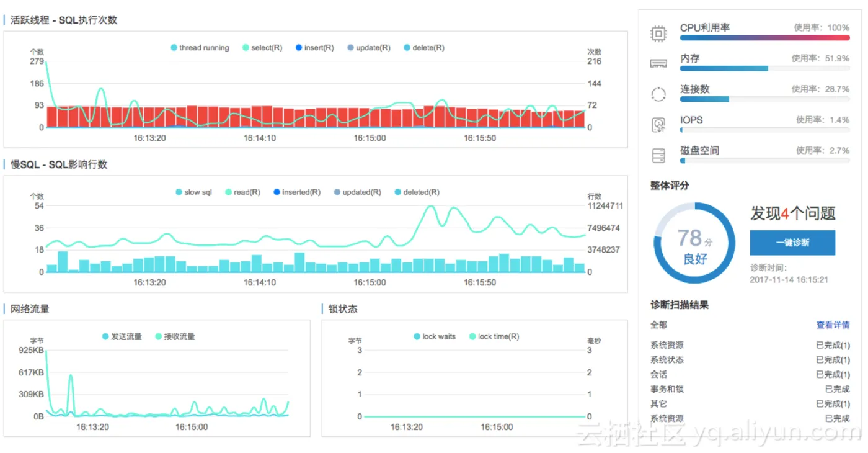The height and width of the screenshot is (453, 868).
Task: Open the 查看详情 link
Action: [833, 325]
